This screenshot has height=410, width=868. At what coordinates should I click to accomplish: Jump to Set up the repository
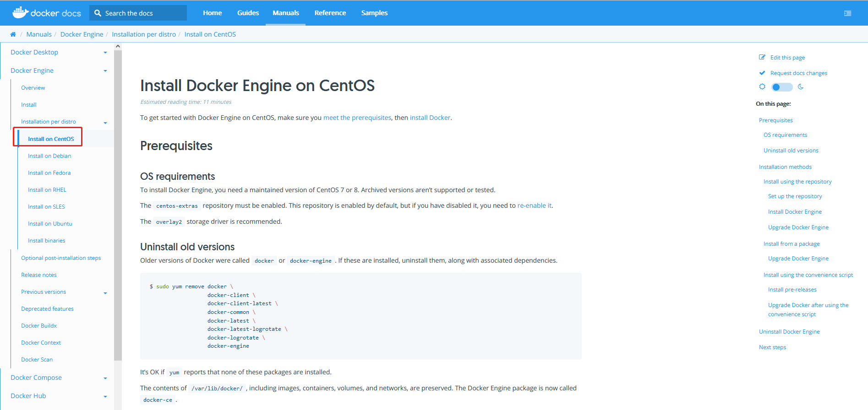(795, 196)
